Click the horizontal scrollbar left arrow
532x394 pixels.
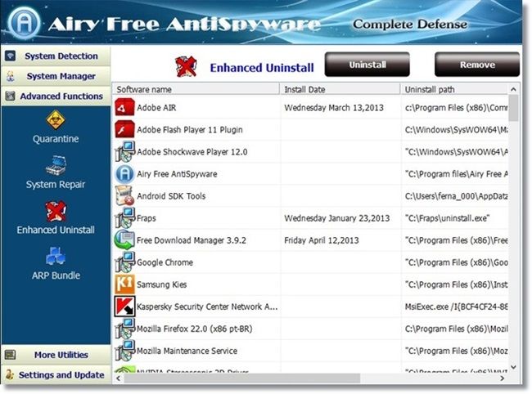118,378
